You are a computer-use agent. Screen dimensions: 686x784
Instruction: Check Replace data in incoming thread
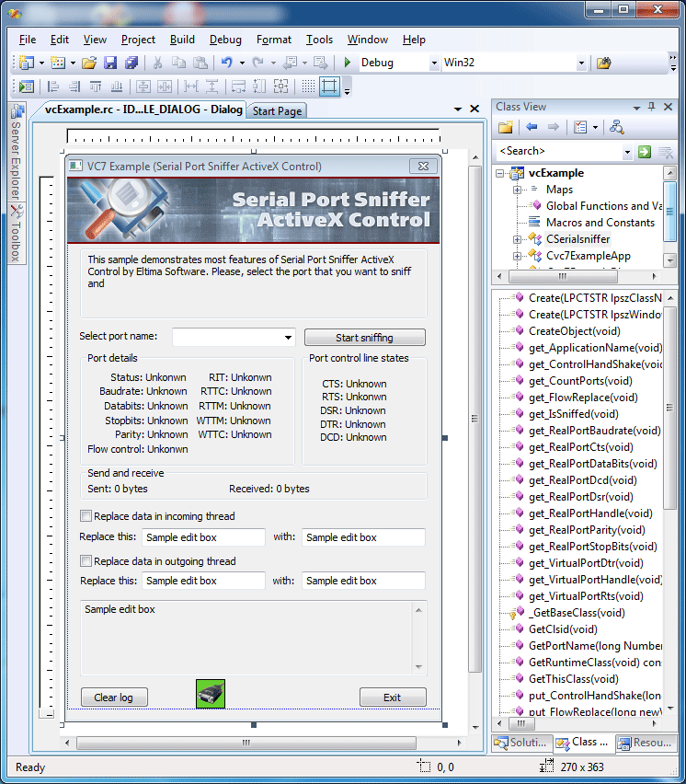point(86,516)
